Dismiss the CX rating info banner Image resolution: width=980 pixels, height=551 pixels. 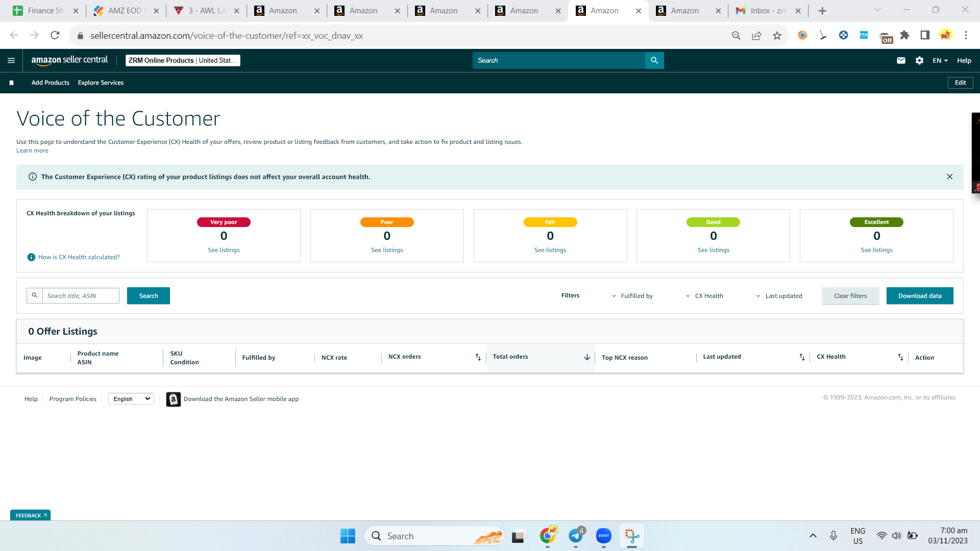tap(949, 177)
